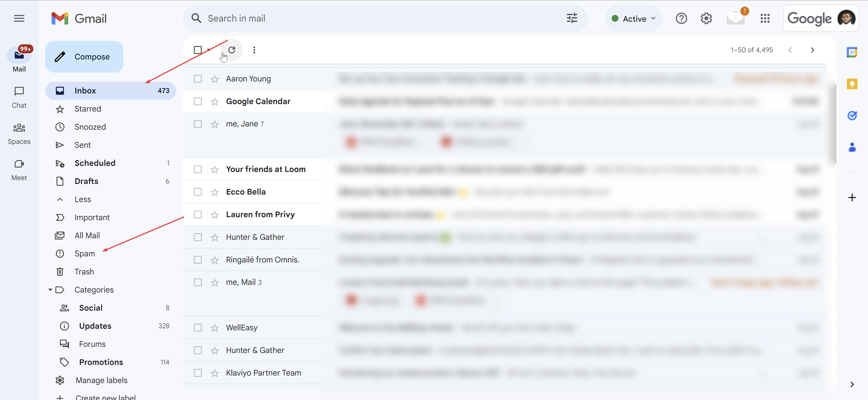Screen dimensions: 868x400
Task: Open the Spam folder
Action: pyautogui.click(x=84, y=254)
